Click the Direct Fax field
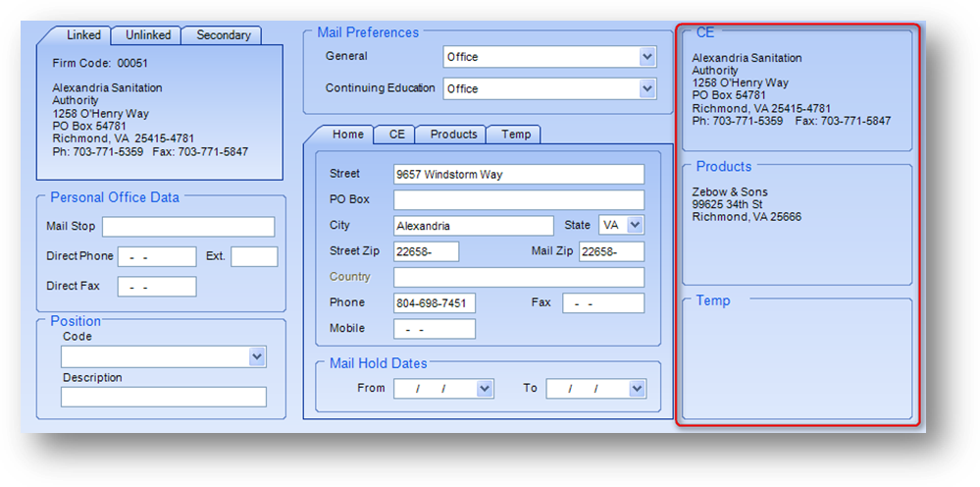980x487 pixels. pos(157,287)
